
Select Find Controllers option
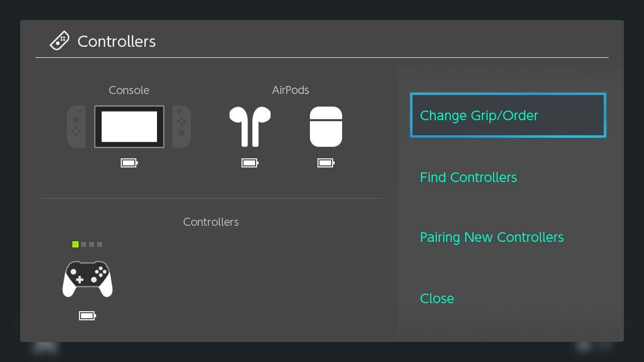[x=468, y=177]
